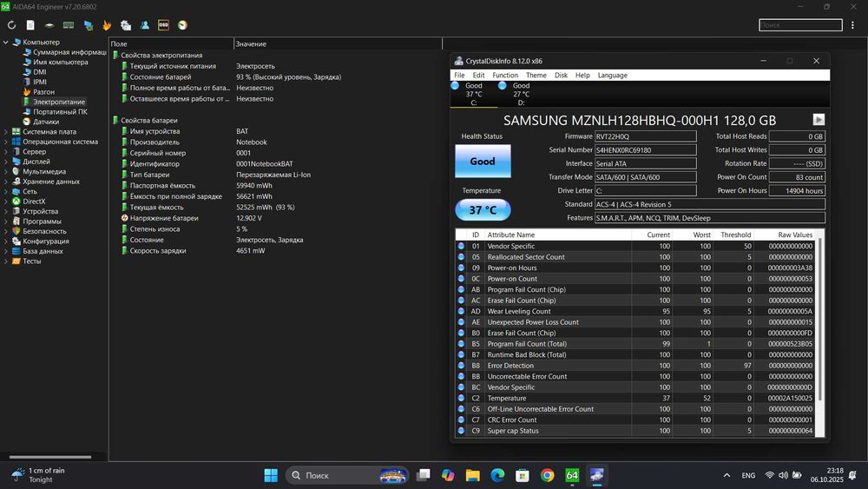Start System Stability Test flame icon
868x489 pixels.
tap(107, 25)
